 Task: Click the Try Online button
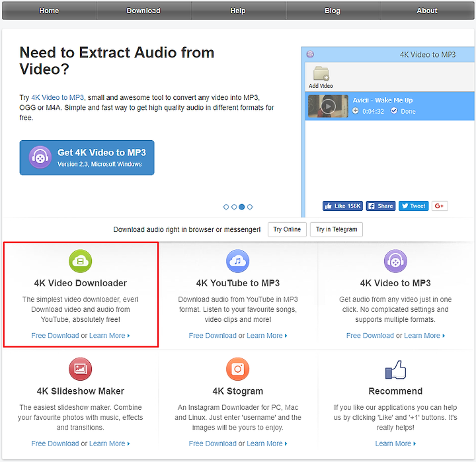click(287, 229)
